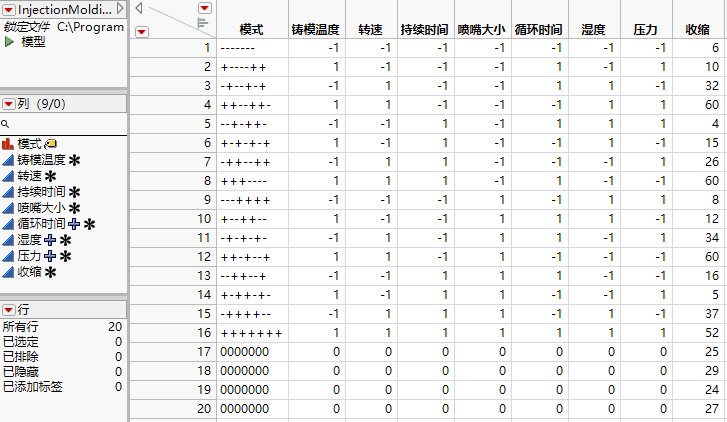Click the blue continuous icon for 压力

(x=8, y=256)
